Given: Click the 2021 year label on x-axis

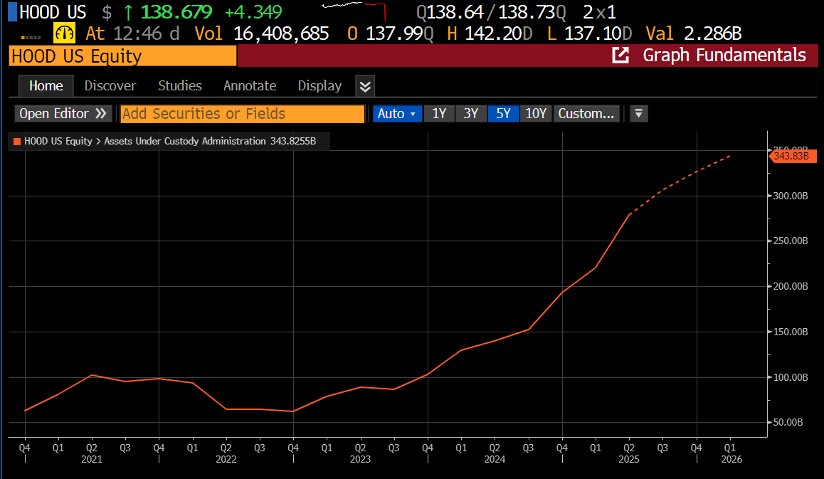Looking at the screenshot, I should (x=91, y=460).
